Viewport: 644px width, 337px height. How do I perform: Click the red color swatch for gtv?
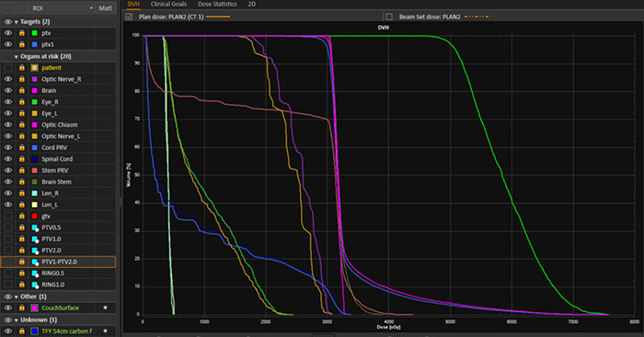[35, 215]
